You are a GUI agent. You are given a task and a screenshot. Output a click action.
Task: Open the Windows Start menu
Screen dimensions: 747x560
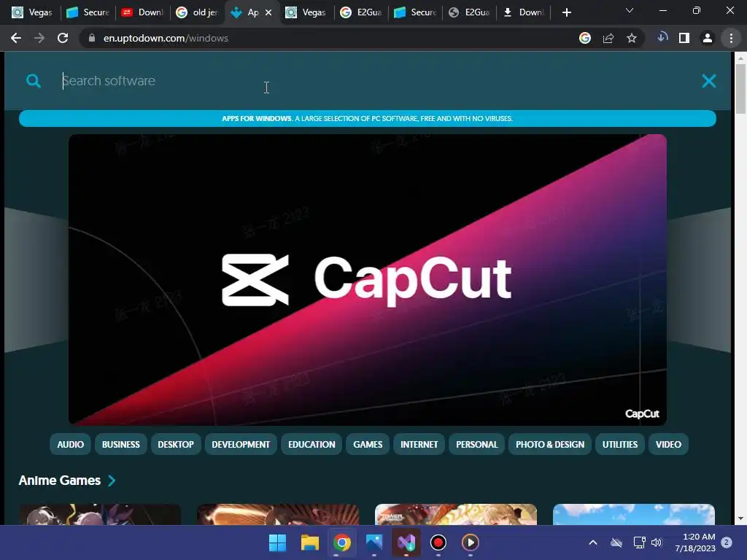pos(277,542)
